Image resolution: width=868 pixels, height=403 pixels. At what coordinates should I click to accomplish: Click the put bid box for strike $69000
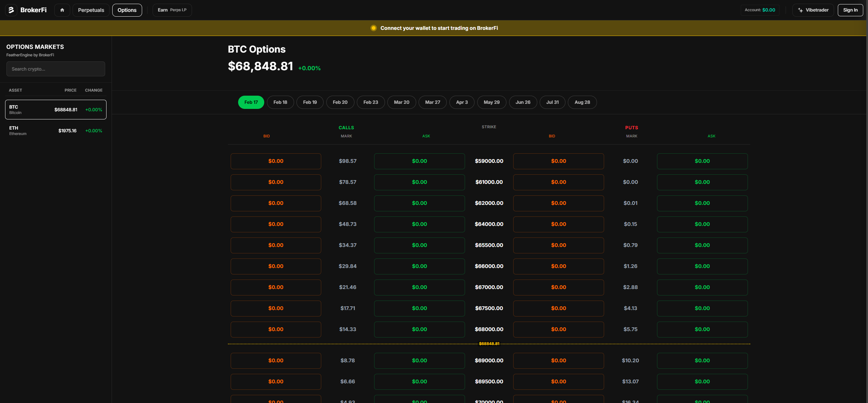pos(558,361)
